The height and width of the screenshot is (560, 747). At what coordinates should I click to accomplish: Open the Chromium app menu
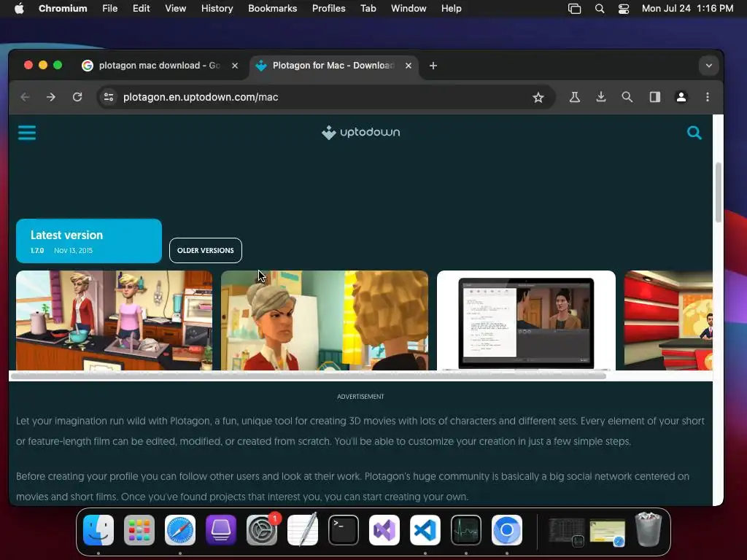tap(63, 9)
